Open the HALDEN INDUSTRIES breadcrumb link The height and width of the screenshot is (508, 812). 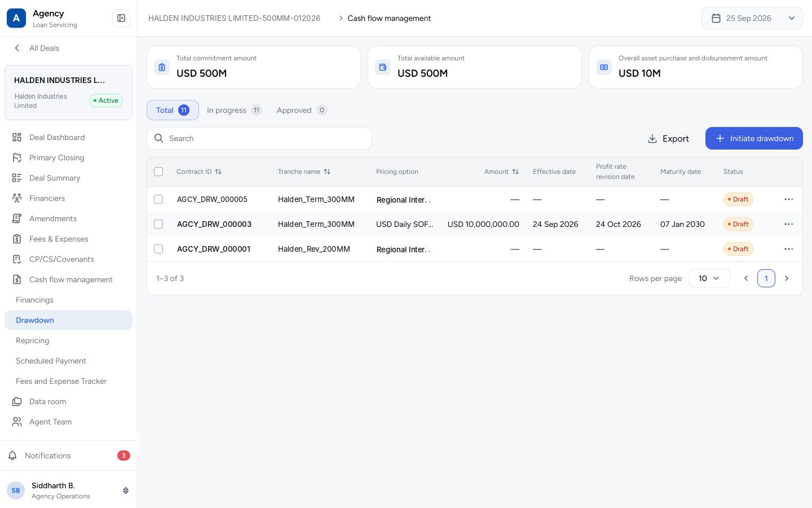(234, 18)
